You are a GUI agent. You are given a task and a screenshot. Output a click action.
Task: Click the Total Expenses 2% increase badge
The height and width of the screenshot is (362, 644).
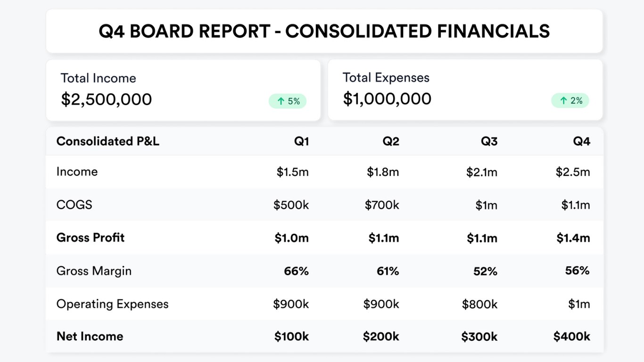[570, 101]
